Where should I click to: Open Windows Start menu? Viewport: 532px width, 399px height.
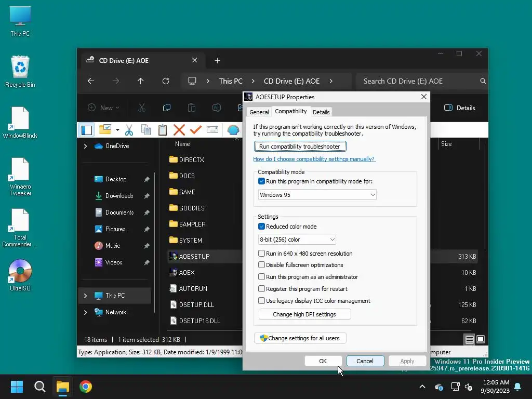coord(17,387)
